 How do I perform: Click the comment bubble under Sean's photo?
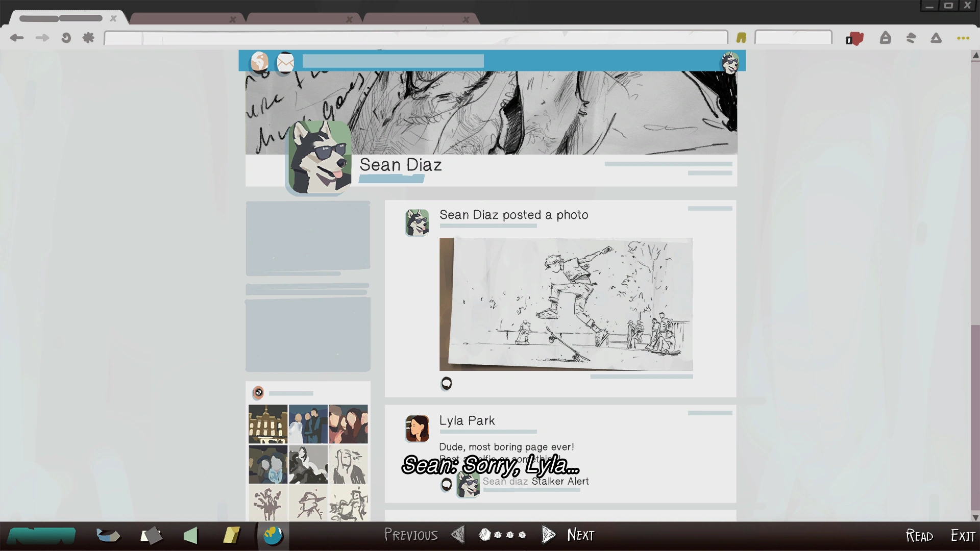(x=446, y=383)
